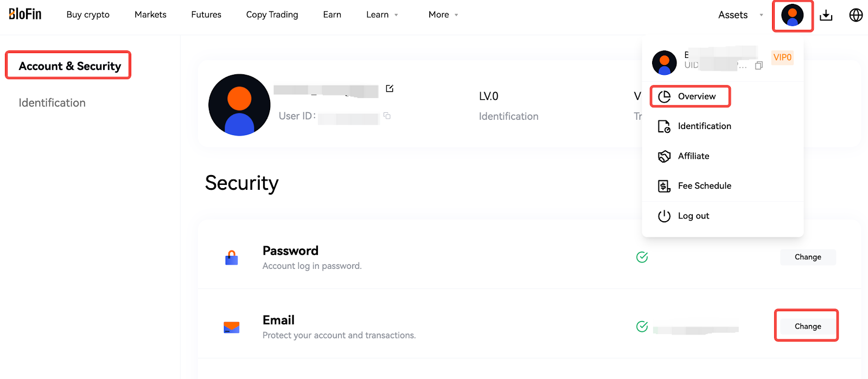868x379 pixels.
Task: Open the profile avatar menu in header
Action: [x=792, y=15]
